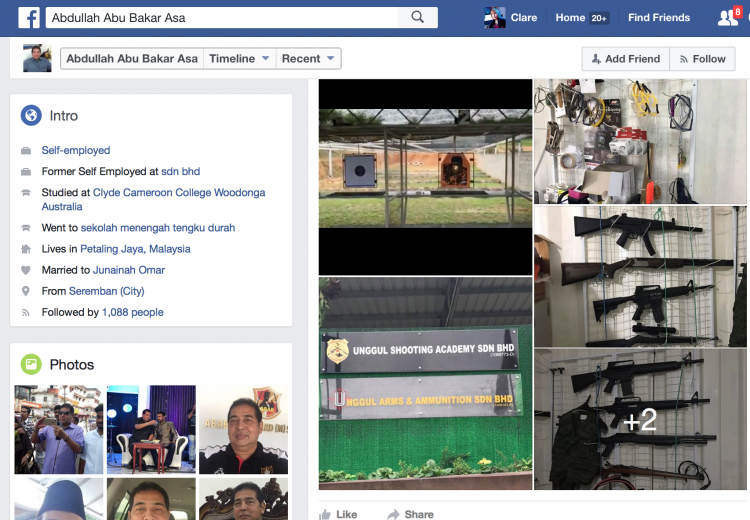The width and height of the screenshot is (750, 520).
Task: Open Clare's profile name link
Action: [x=524, y=18]
